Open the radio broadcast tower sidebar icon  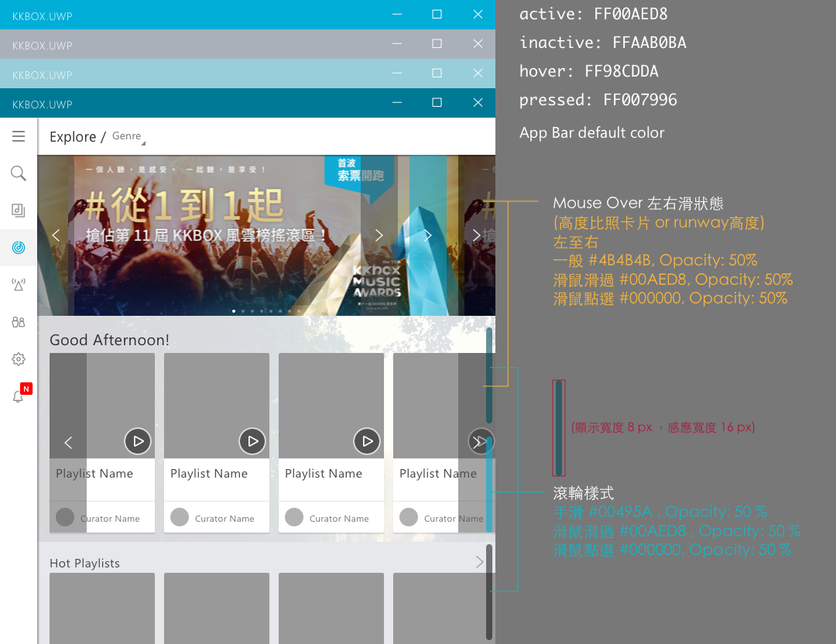[19, 285]
